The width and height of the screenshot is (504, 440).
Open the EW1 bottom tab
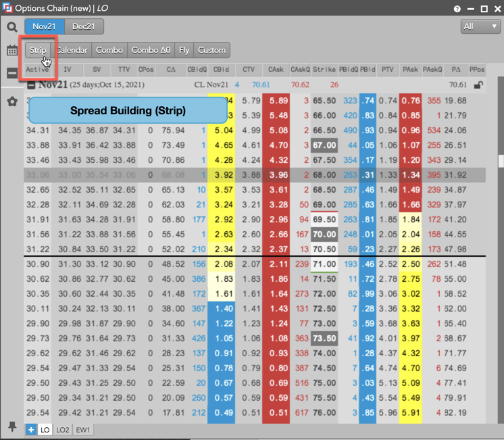[82, 429]
